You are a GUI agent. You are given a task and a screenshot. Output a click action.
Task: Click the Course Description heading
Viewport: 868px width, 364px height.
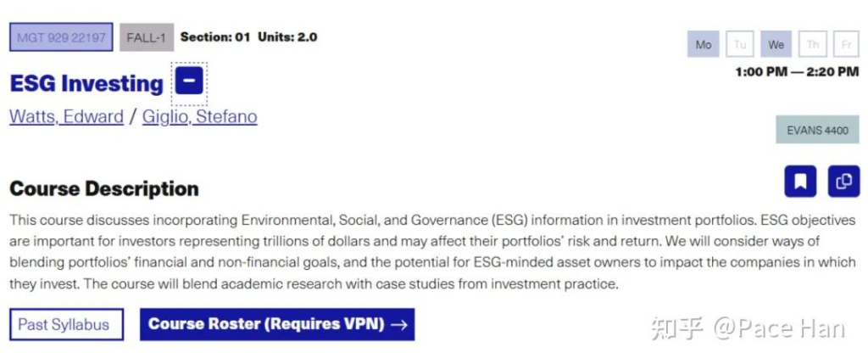[104, 188]
